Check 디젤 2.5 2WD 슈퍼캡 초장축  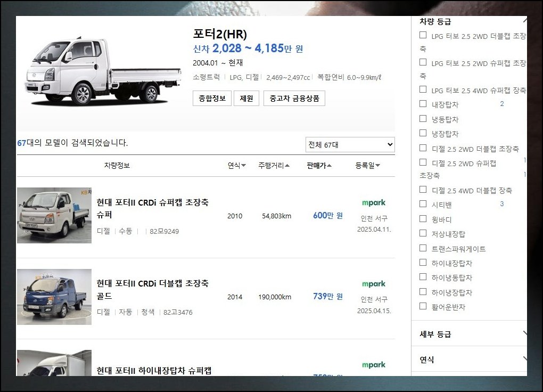point(423,162)
